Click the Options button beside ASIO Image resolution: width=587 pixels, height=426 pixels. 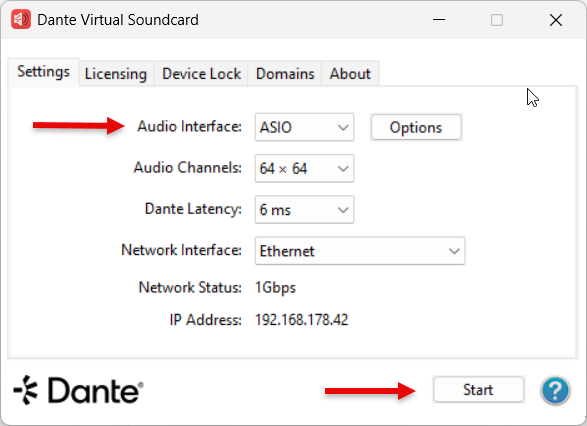(x=416, y=127)
